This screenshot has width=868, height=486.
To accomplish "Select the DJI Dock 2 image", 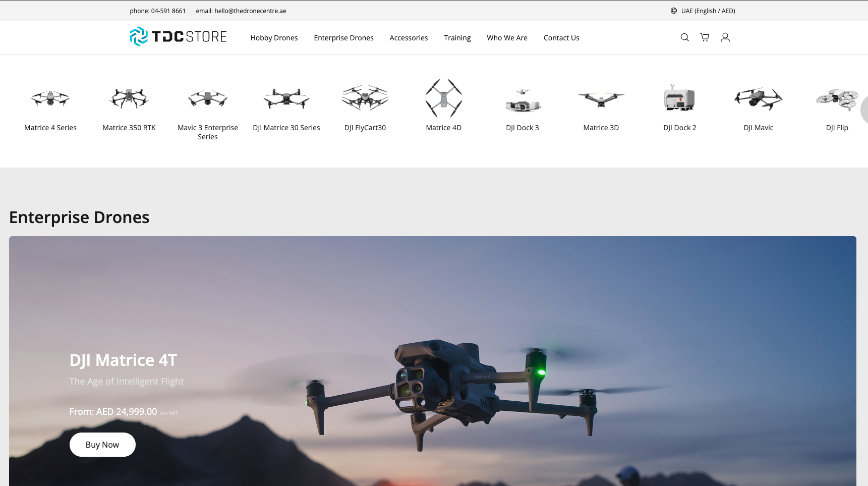I will pos(680,98).
